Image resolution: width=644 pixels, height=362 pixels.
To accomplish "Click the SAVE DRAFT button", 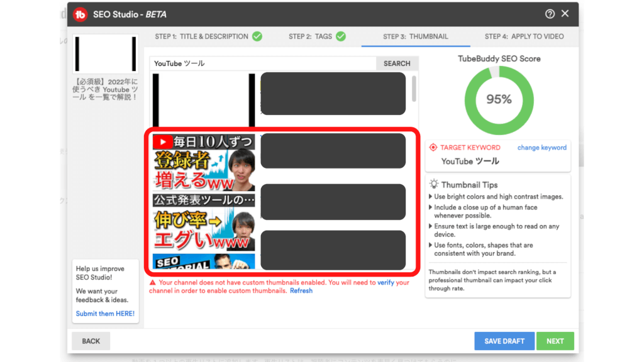I will pyautogui.click(x=504, y=341).
